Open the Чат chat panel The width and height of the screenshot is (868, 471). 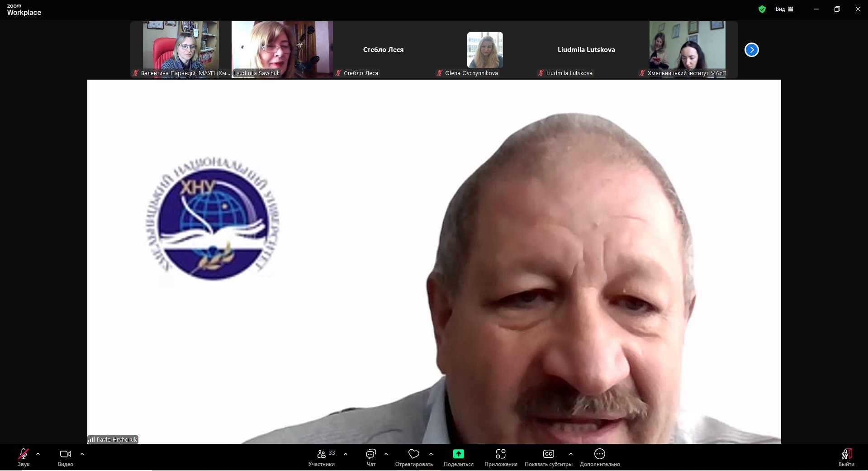coord(371,457)
